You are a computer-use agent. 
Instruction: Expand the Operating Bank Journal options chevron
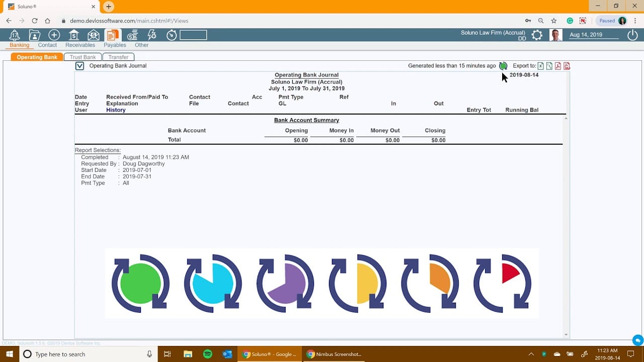pos(79,66)
